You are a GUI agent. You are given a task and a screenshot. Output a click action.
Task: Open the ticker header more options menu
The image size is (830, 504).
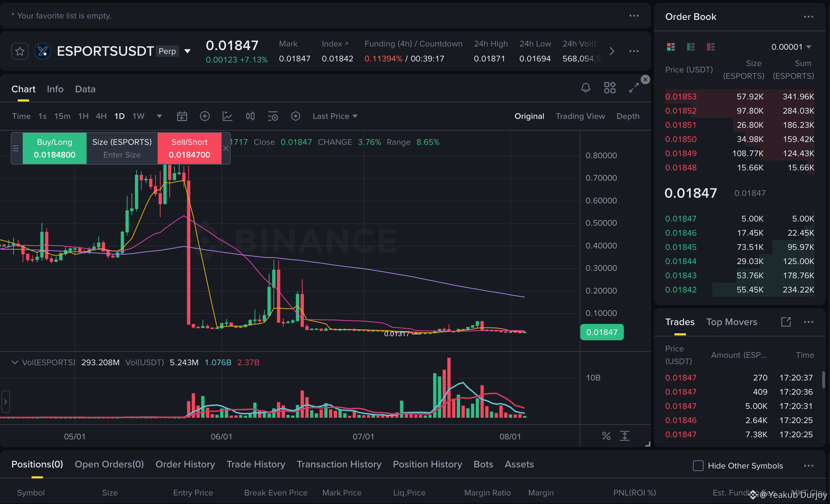tap(634, 51)
